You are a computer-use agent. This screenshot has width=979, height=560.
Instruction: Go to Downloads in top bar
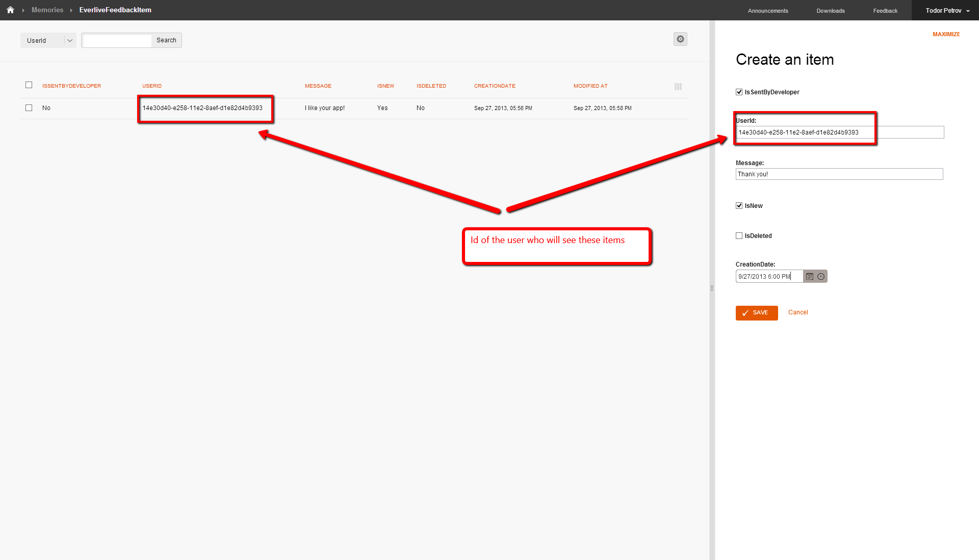click(x=830, y=11)
